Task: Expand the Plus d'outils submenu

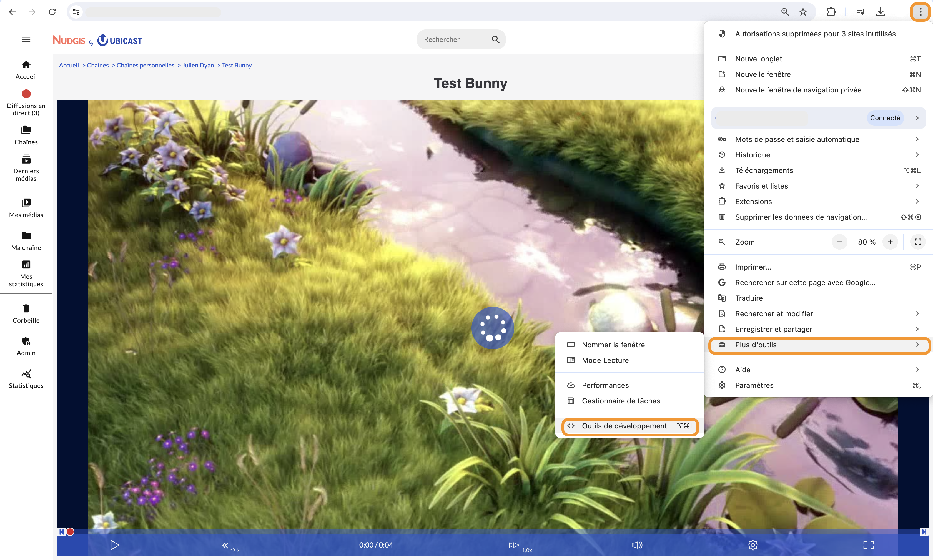Action: (818, 345)
